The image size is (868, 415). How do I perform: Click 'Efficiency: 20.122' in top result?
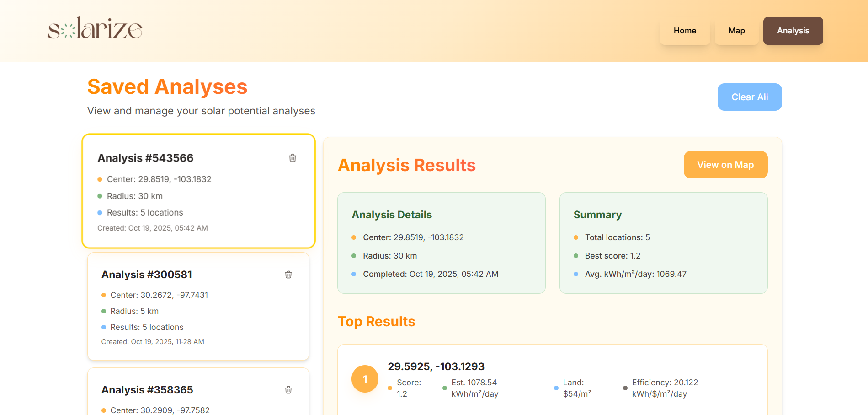tap(665, 383)
